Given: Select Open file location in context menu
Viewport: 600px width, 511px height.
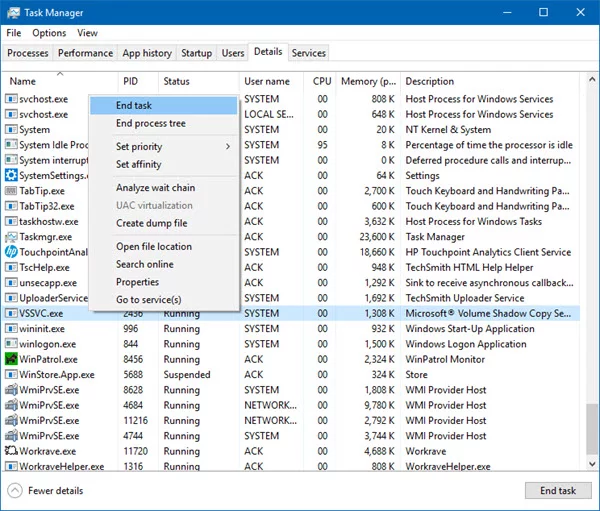Looking at the screenshot, I should tap(154, 247).
